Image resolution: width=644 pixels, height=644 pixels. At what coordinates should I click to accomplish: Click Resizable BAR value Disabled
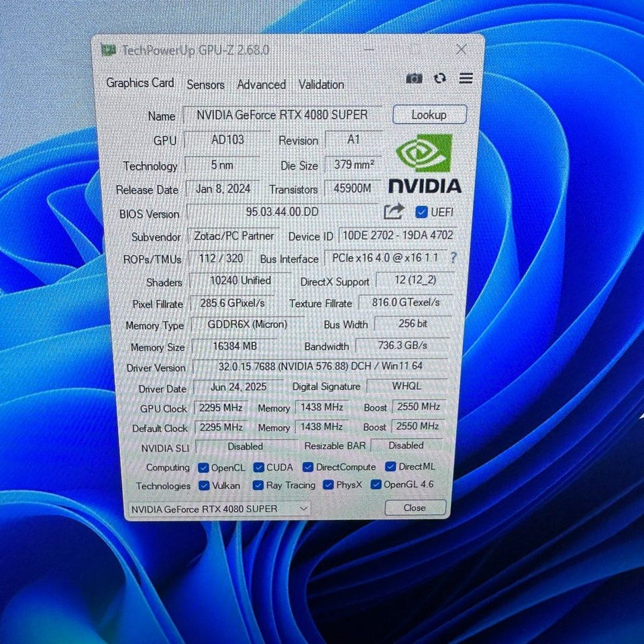pyautogui.click(x=407, y=445)
